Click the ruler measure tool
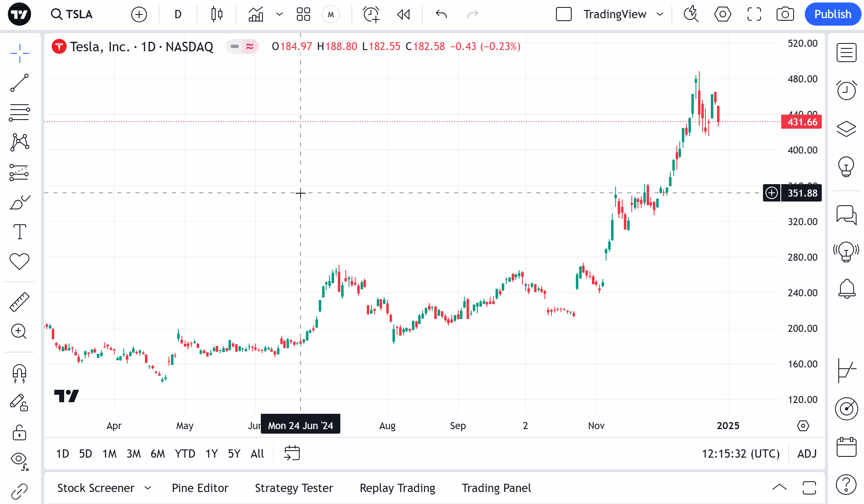The width and height of the screenshot is (864, 504). [19, 302]
